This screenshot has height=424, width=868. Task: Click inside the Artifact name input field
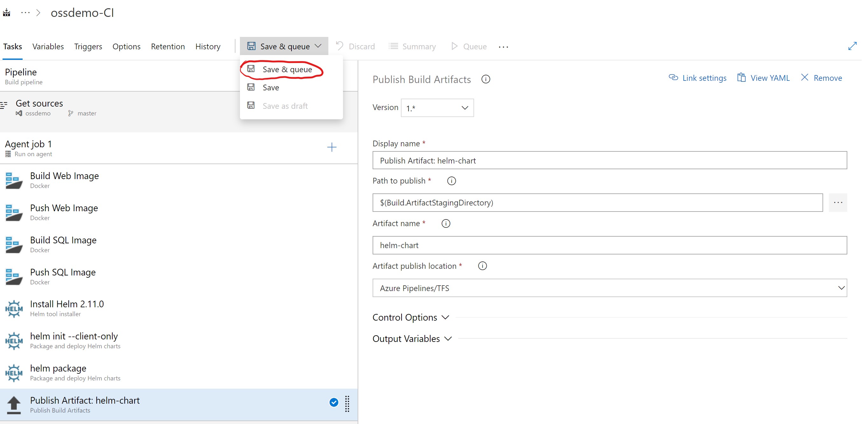click(x=609, y=245)
